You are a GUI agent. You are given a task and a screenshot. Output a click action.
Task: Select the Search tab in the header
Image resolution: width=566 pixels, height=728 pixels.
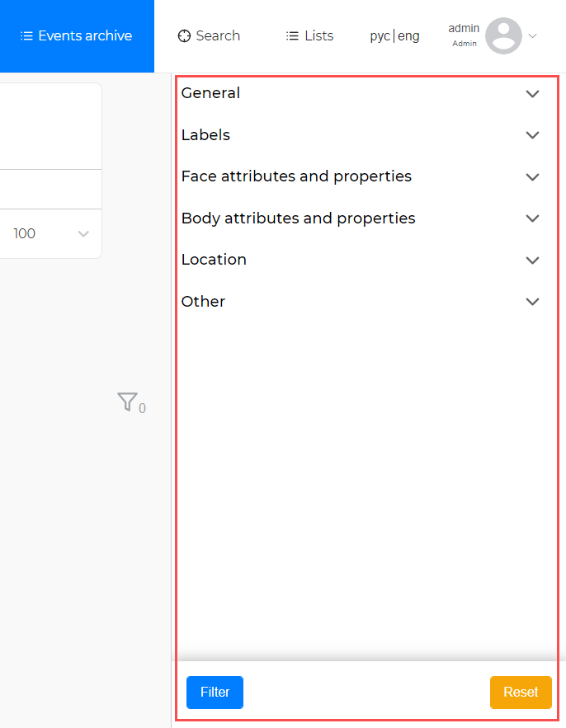(216, 35)
